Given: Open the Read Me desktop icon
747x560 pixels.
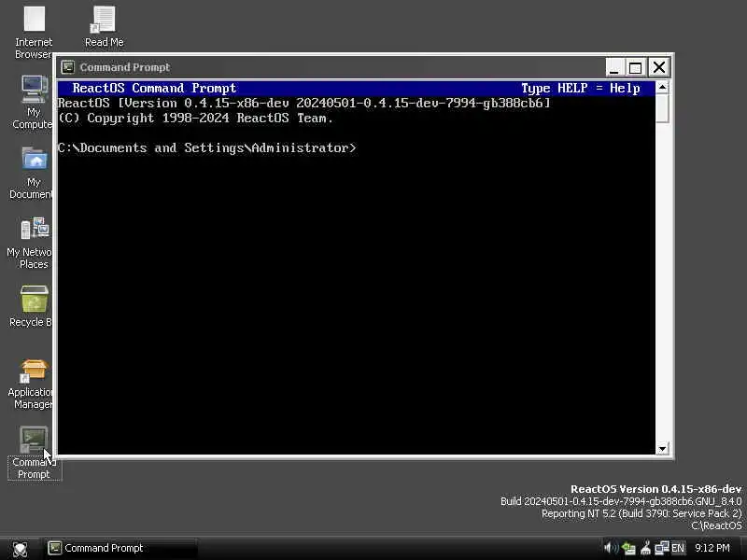Looking at the screenshot, I should pyautogui.click(x=104, y=27).
